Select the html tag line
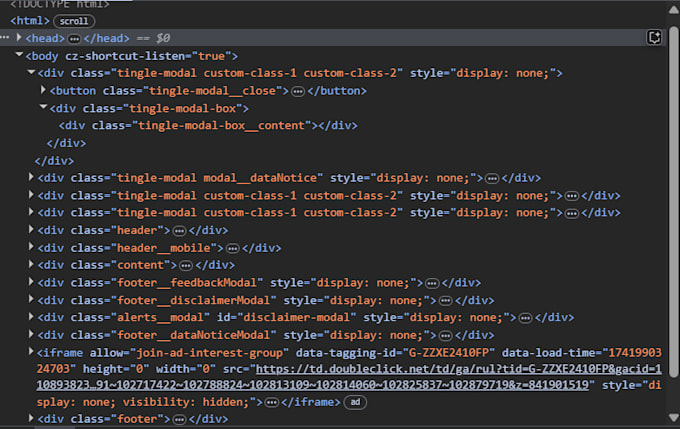The height and width of the screenshot is (429, 680). [x=30, y=20]
